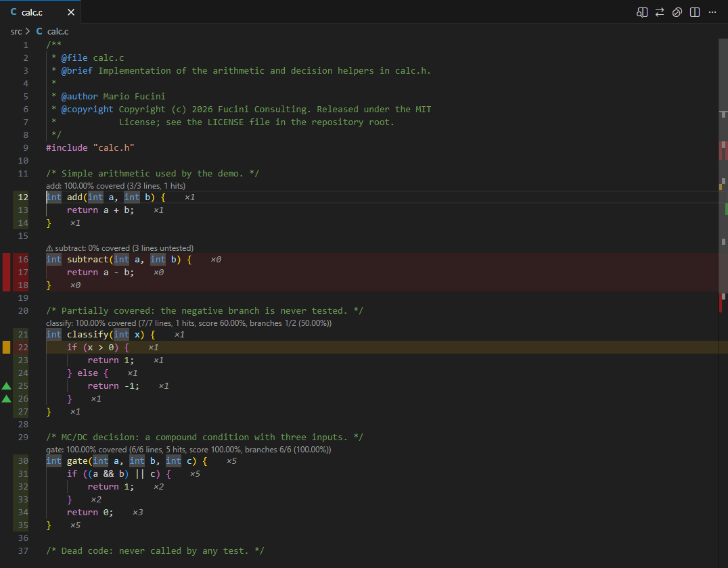
Task: Select the calc.c tab label
Action: (32, 13)
